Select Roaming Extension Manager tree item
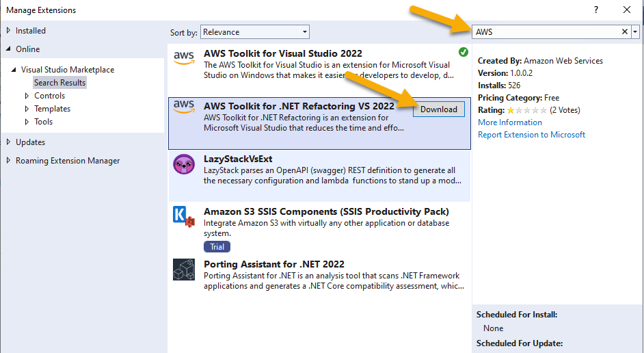The image size is (644, 353). pyautogui.click(x=68, y=161)
